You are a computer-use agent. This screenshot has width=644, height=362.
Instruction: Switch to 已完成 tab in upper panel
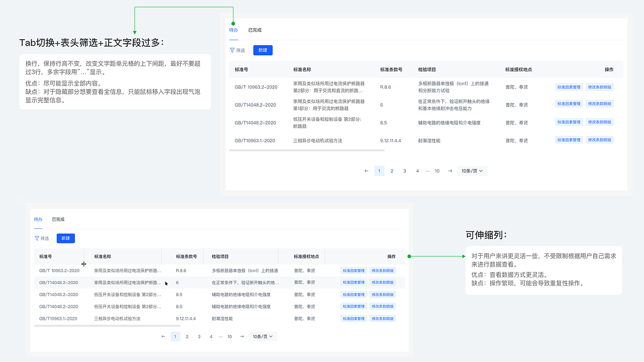(255, 30)
